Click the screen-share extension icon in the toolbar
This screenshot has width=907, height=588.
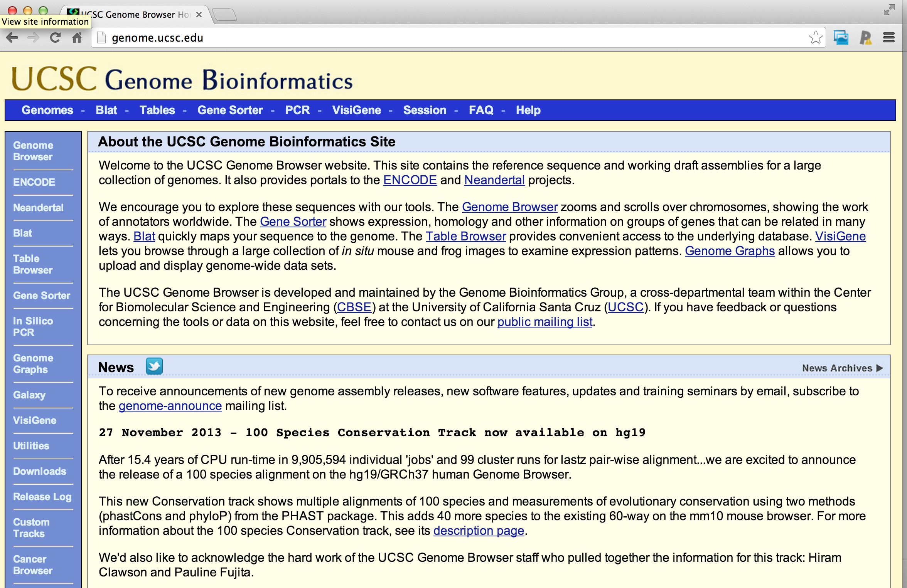coord(841,37)
